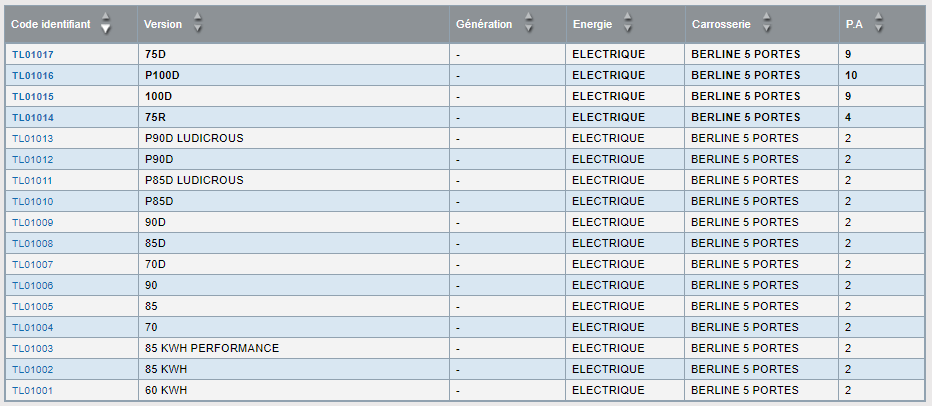Image resolution: width=932 pixels, height=406 pixels.
Task: Click Carrosserie column sort arrows
Action: (767, 23)
